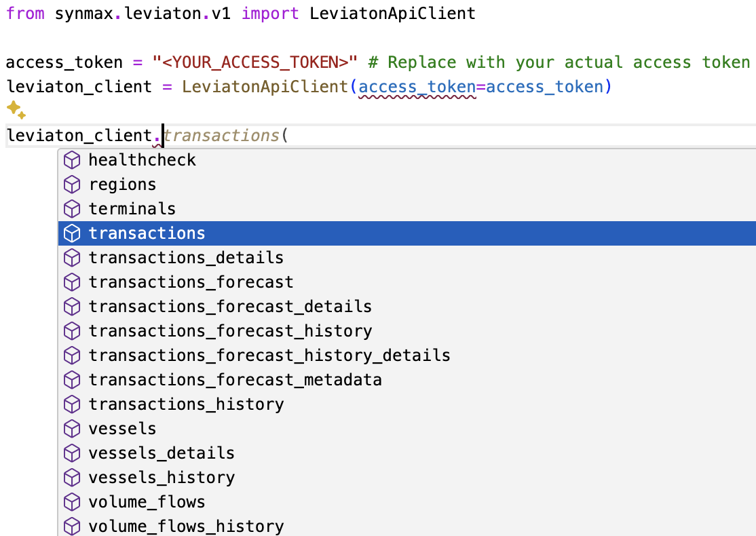Click the sparkle AI suggestion icon
Viewport: 756px width, 536px height.
pos(15,110)
